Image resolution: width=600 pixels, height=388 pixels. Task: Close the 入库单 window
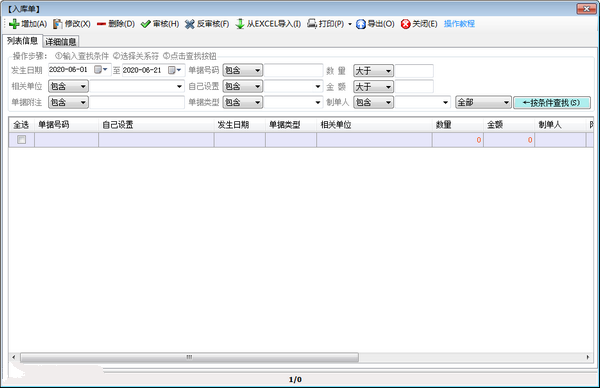pos(586,8)
